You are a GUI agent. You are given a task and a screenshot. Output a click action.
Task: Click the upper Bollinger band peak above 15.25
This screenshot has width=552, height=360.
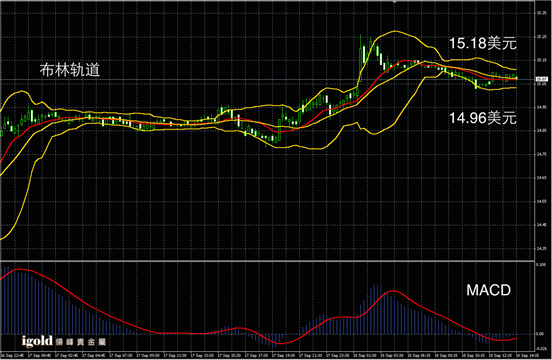tap(395, 32)
